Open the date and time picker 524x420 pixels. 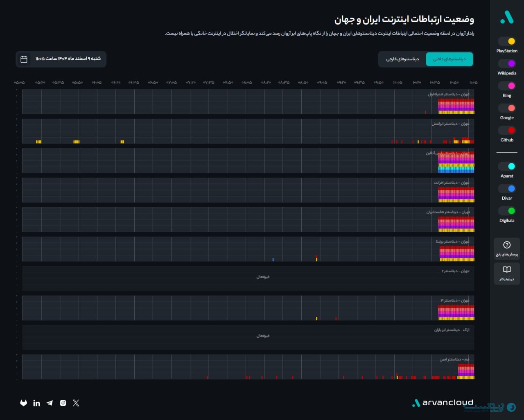[61, 59]
